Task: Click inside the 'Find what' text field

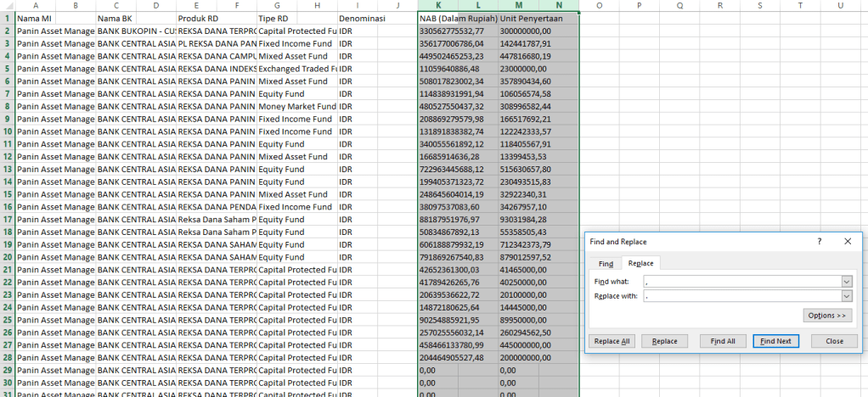Action: pyautogui.click(x=741, y=282)
